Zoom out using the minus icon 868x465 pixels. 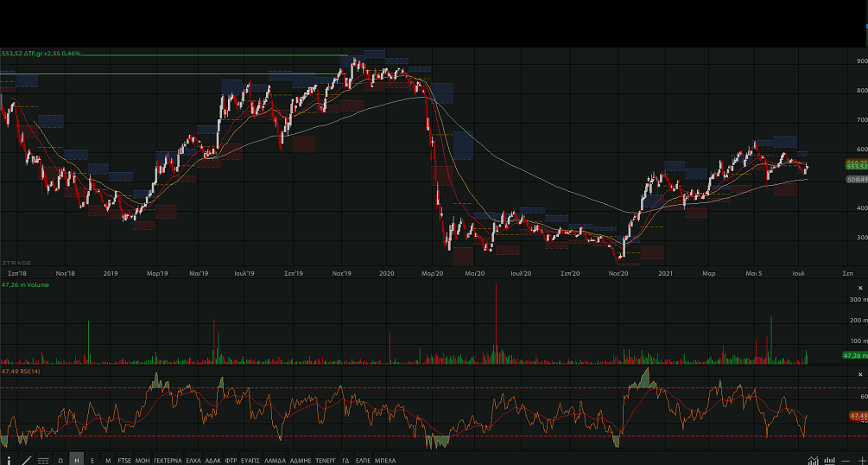tap(846, 460)
